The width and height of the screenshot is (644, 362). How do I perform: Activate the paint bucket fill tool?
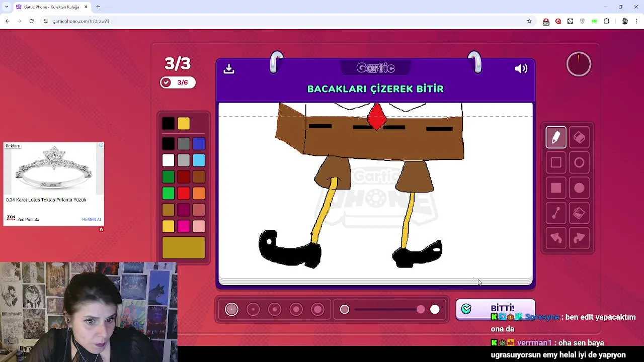(x=579, y=213)
